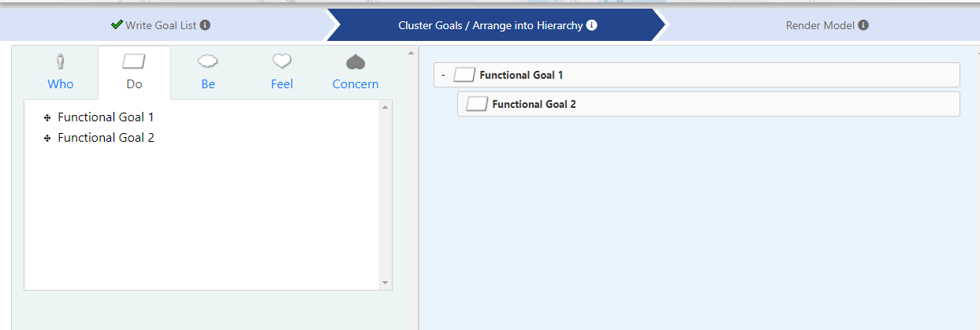Click the info icon beside Cluster Goals
The height and width of the screenshot is (330, 980).
[x=592, y=25]
